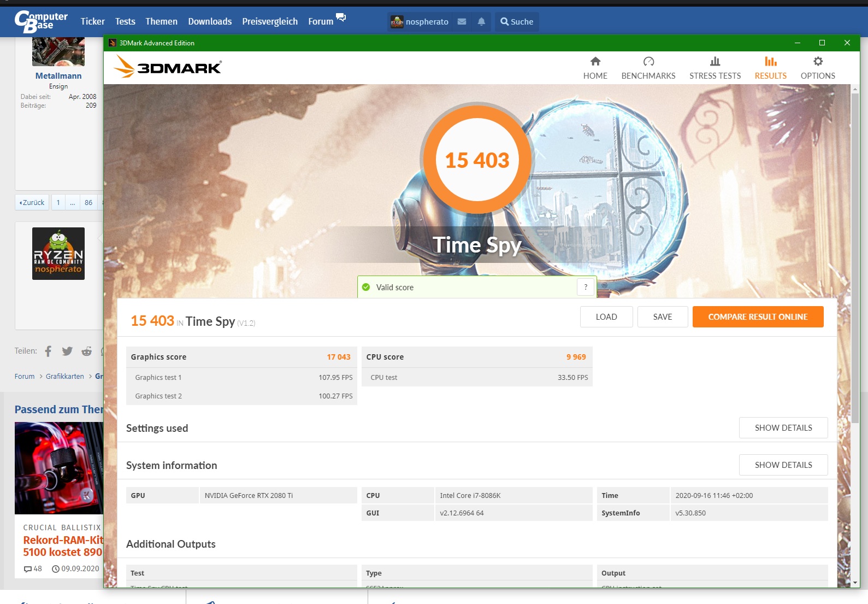
Task: Open the Themen menu on ComputerBase
Action: click(x=161, y=21)
